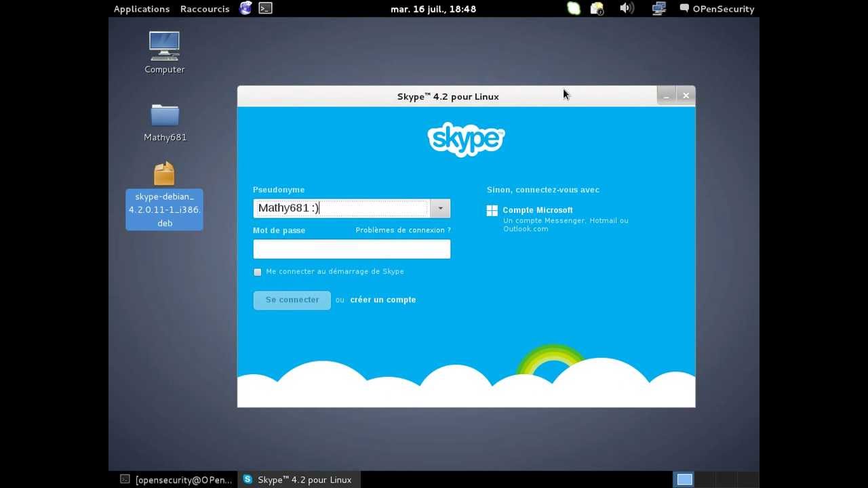Click the Mot de passe label
Image resolution: width=868 pixels, height=488 pixels.
[x=279, y=230]
